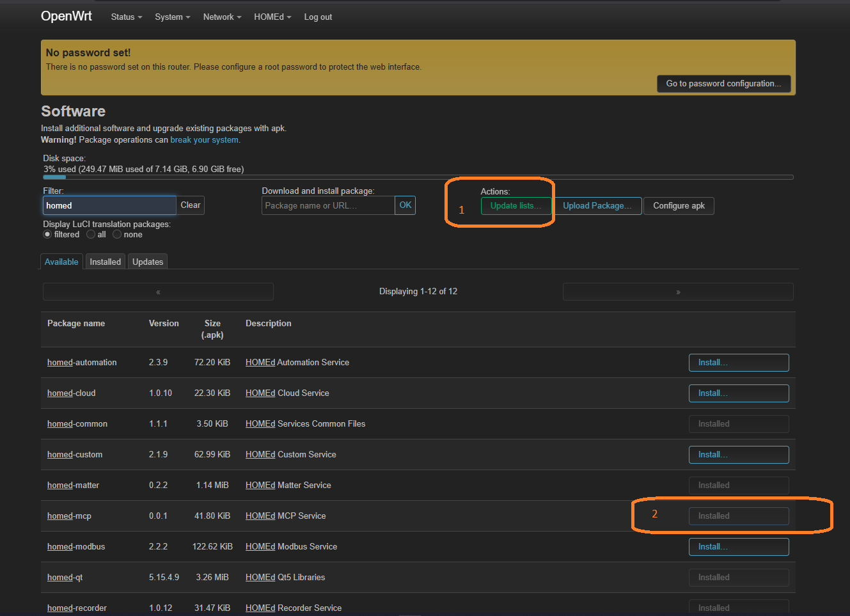
Task: Select the 'filtered' translation option
Action: coord(47,235)
